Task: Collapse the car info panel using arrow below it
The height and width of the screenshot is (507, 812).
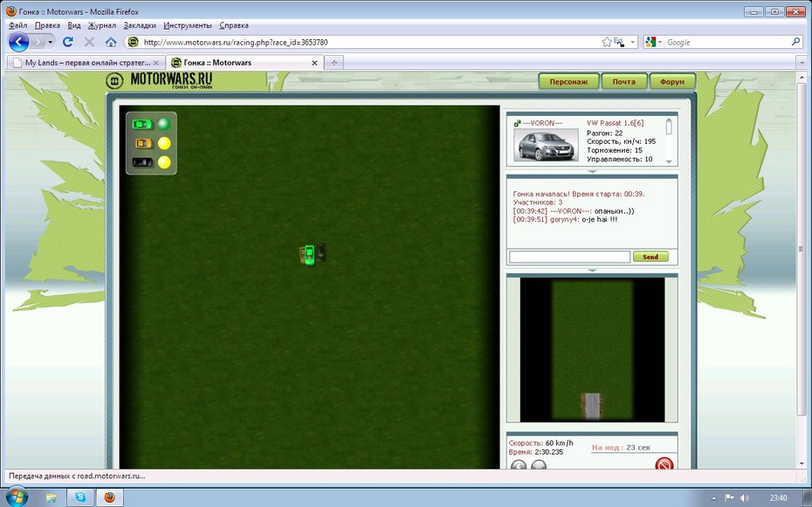Action: 592,170
